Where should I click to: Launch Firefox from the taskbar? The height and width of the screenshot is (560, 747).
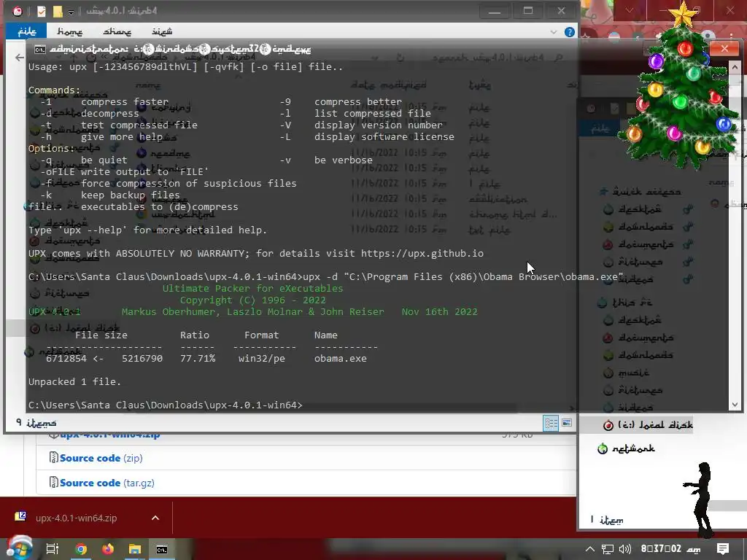point(108,549)
